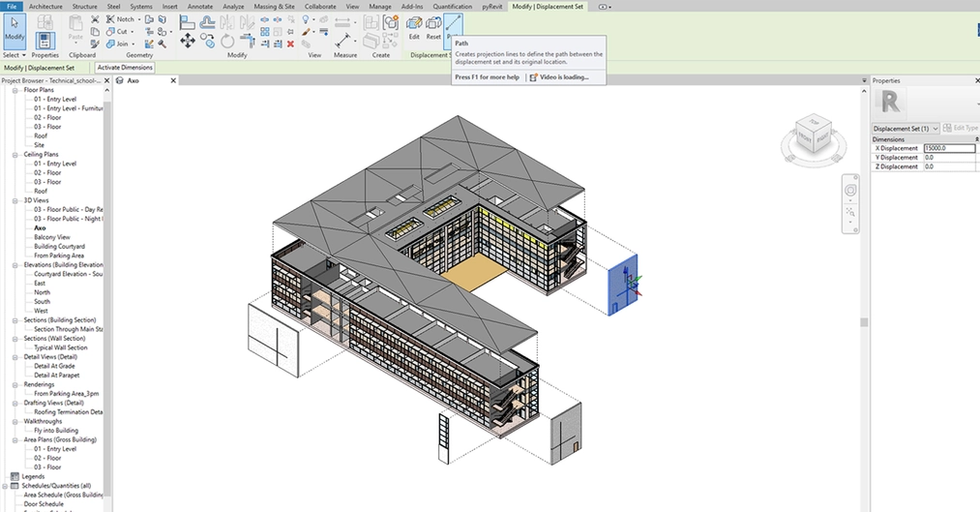
Task: Close the Project Browser panel
Action: click(x=106, y=80)
